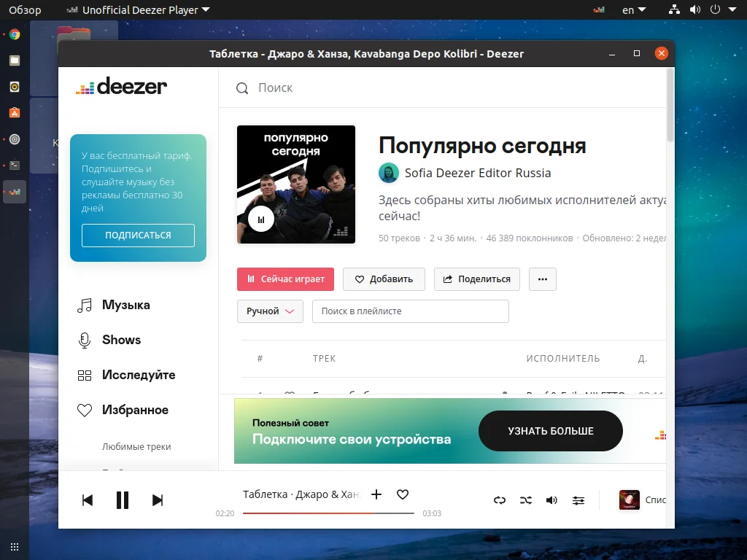The height and width of the screenshot is (560, 747).
Task: Share playlist with Поделиться button
Action: pyautogui.click(x=477, y=279)
